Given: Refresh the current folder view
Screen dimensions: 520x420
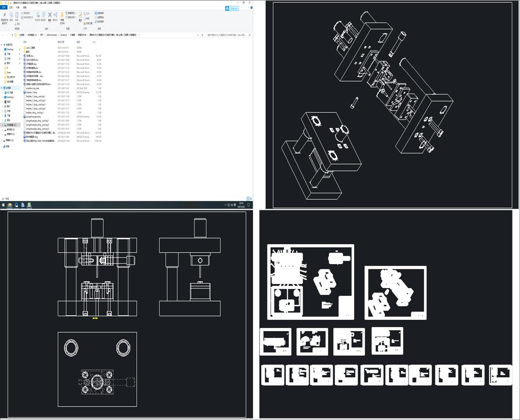Looking at the screenshot, I should 202,35.
